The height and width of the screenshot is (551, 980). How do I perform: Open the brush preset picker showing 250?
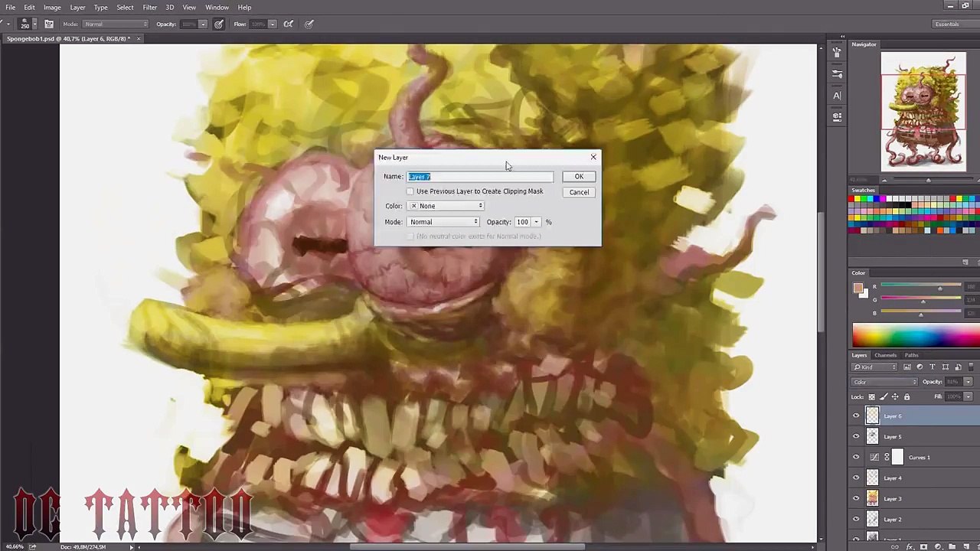[x=28, y=24]
